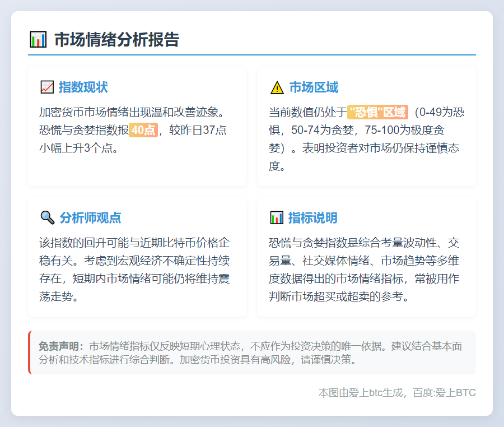Click the analyst paragraph about 比特币价格企稳

click(x=134, y=270)
